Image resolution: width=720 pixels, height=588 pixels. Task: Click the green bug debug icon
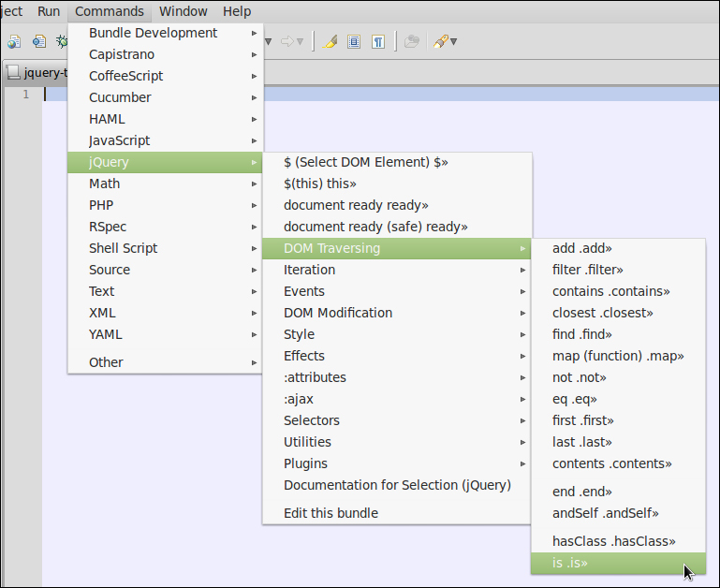click(62, 42)
